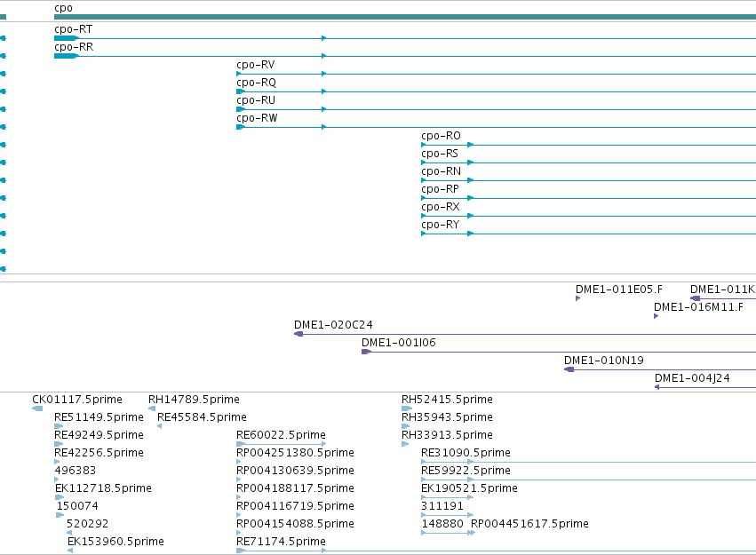Select the RE71174.5prime EST label

[x=281, y=542]
